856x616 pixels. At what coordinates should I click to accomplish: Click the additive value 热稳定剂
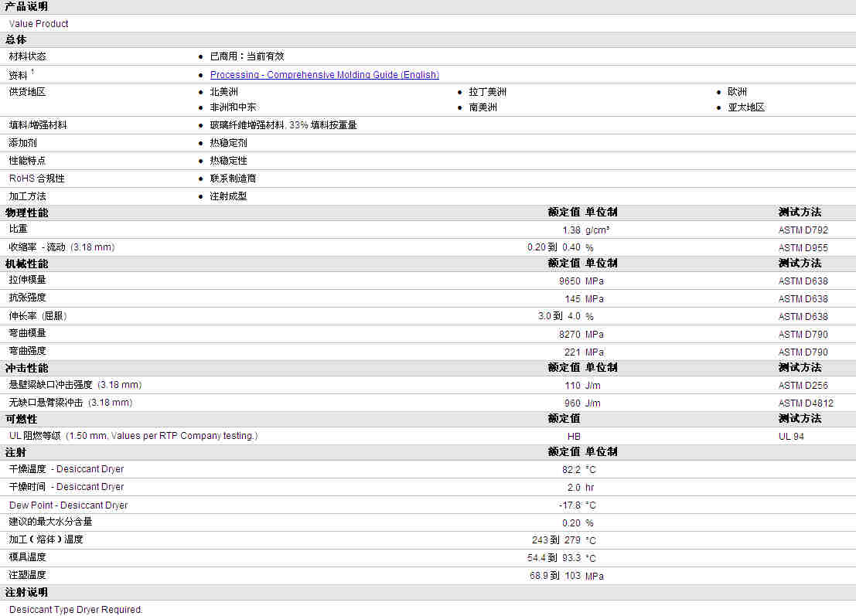228,143
